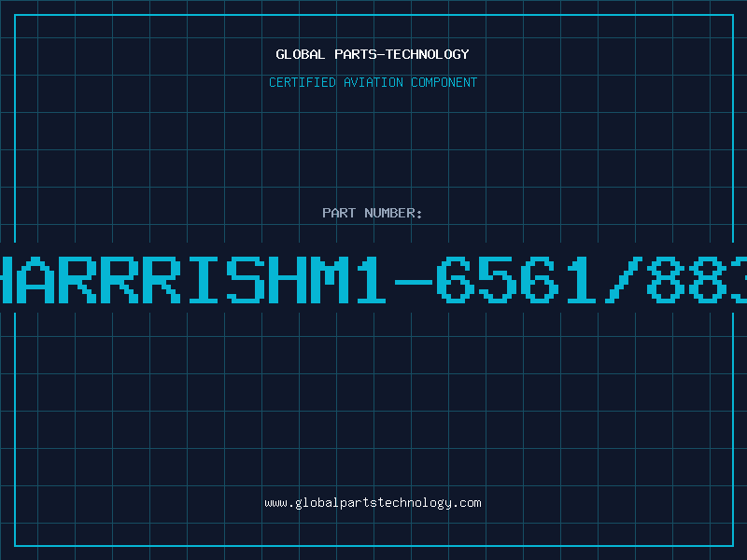Click the word COMPONENT in the subtitle
The width and height of the screenshot is (747, 560).
(x=444, y=82)
